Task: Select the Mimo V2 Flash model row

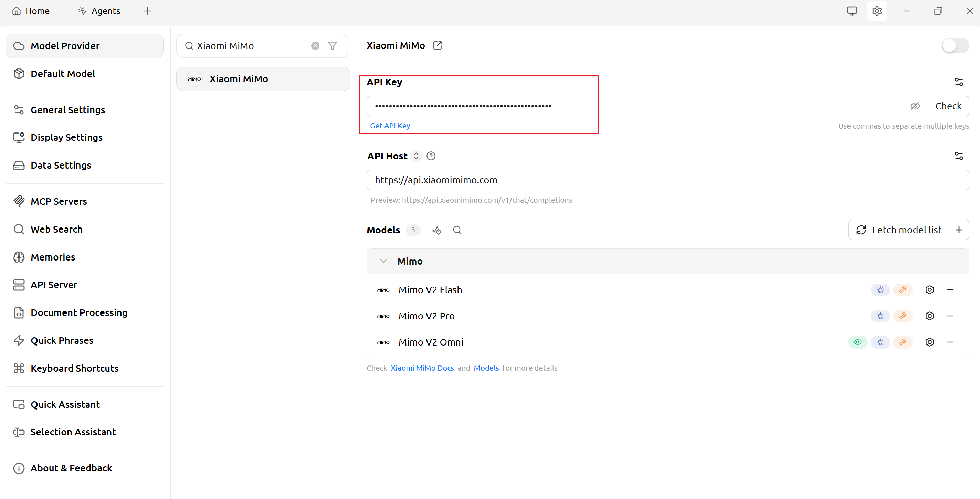Action: 668,290
